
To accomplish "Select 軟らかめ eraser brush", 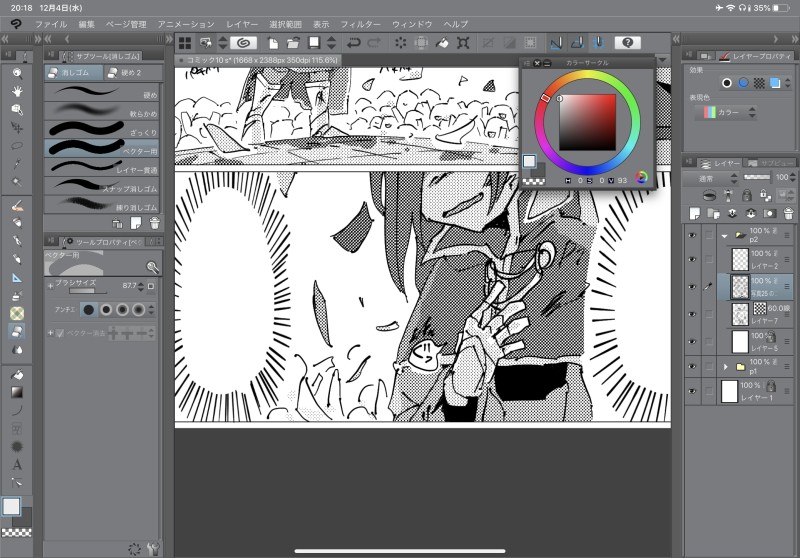I will (102, 111).
